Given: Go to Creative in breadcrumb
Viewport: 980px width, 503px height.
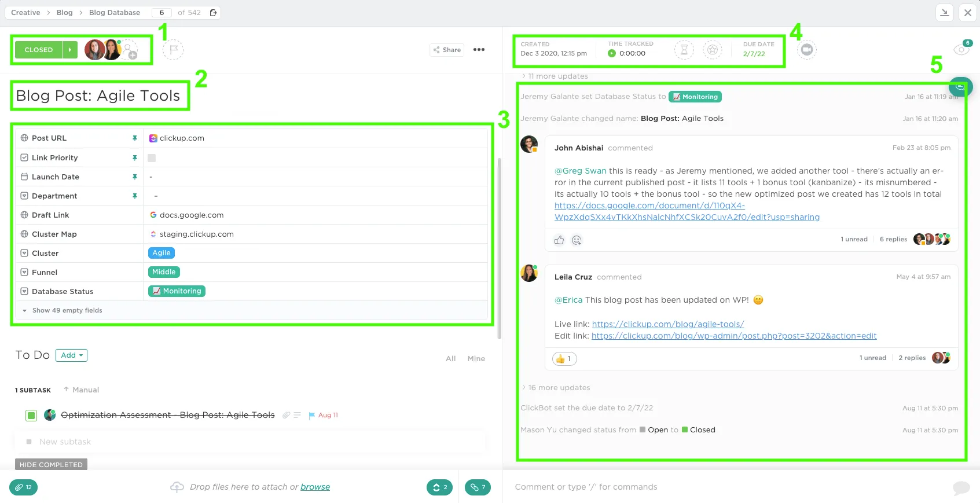Looking at the screenshot, I should point(25,13).
